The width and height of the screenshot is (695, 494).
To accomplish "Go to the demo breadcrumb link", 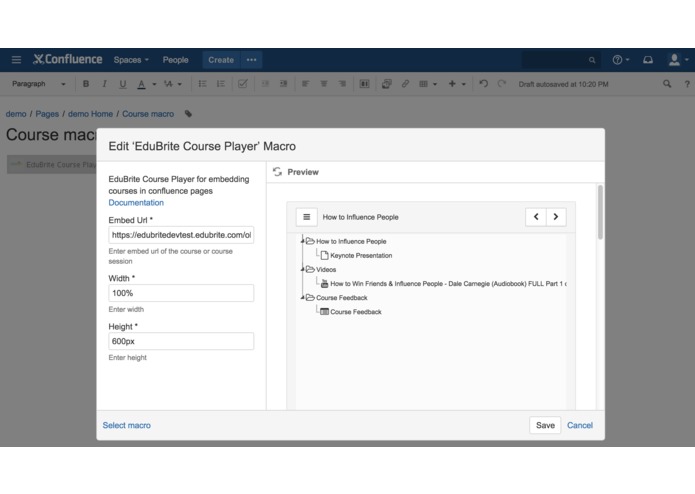I will [x=16, y=114].
